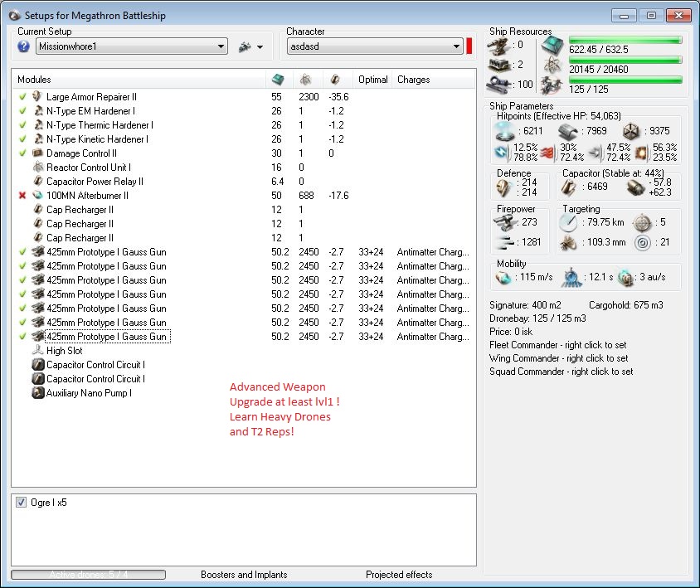The width and height of the screenshot is (700, 588).
Task: Toggle the last 425mm Gauss Gun checkmark
Action: click(22, 336)
